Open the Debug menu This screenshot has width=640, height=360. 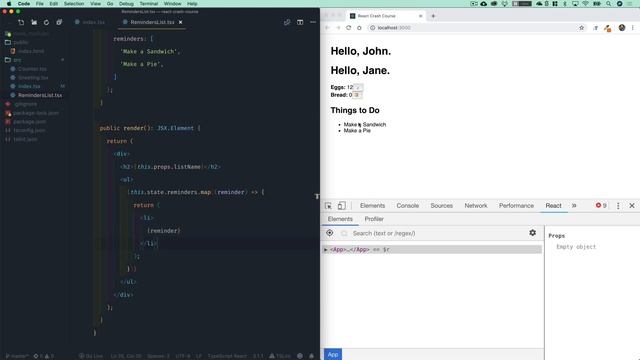pyautogui.click(x=126, y=4)
